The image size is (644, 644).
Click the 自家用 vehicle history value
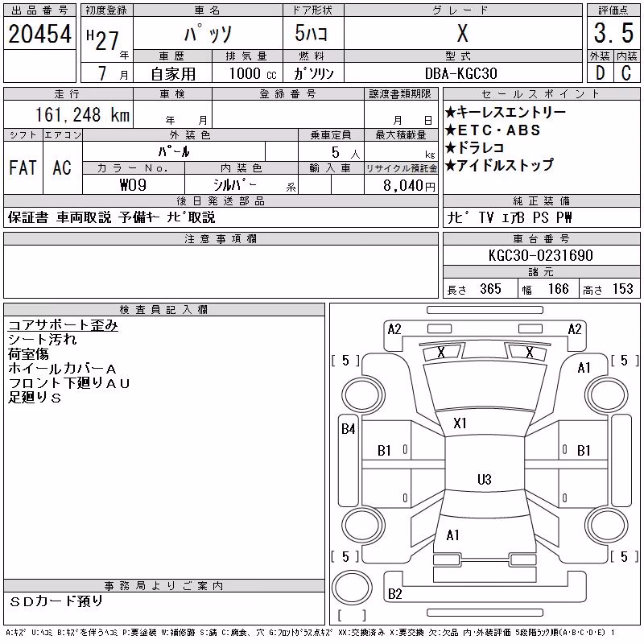click(173, 74)
